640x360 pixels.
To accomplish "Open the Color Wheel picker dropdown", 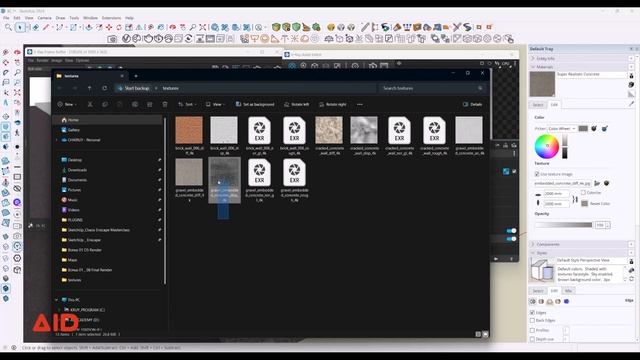I will click(x=562, y=129).
